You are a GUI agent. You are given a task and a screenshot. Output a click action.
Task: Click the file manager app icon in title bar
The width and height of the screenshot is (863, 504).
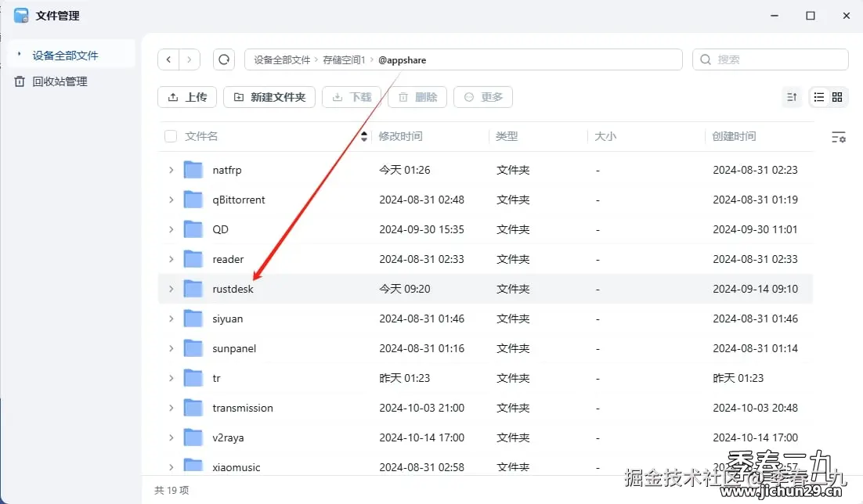tap(21, 16)
